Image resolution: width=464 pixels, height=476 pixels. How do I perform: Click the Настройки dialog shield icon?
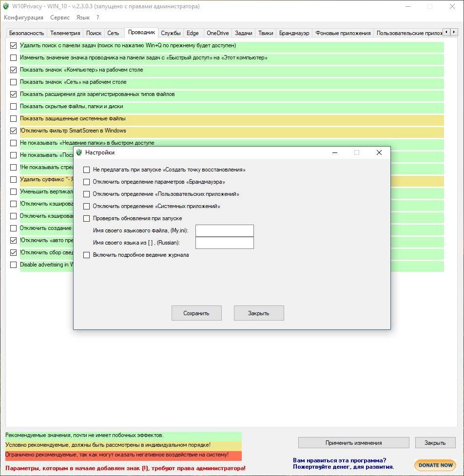[79, 152]
